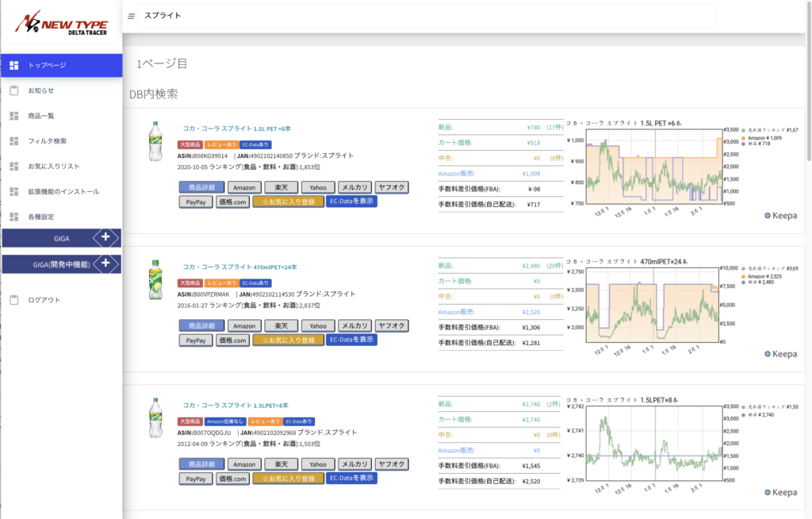
Task: Open product link スプライト 1.5L PET×6本
Action: [236, 129]
